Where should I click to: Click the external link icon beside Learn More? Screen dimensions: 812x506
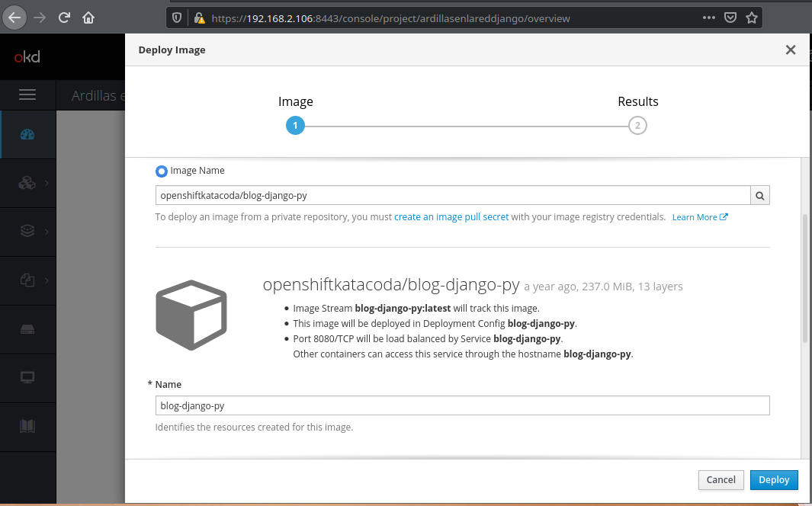click(724, 216)
